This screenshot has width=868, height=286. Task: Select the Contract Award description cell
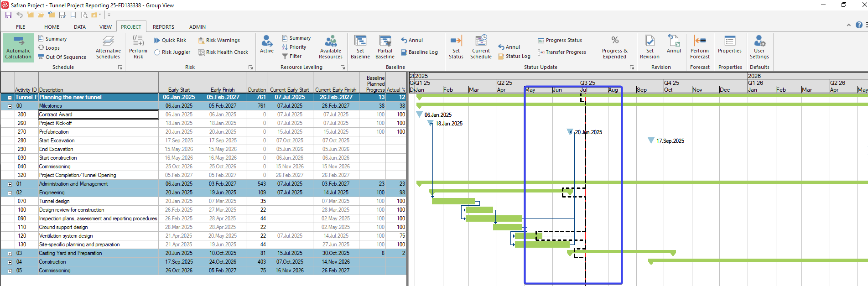99,114
